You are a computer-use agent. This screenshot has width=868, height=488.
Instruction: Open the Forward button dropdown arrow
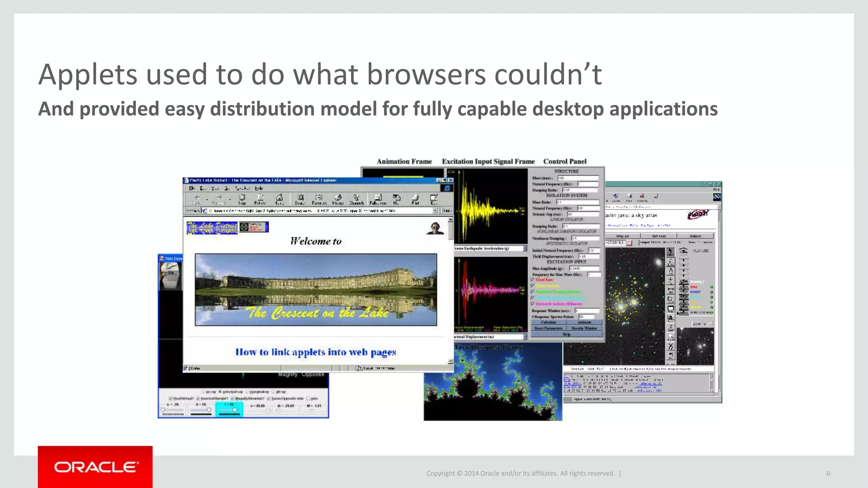pyautogui.click(x=230, y=199)
